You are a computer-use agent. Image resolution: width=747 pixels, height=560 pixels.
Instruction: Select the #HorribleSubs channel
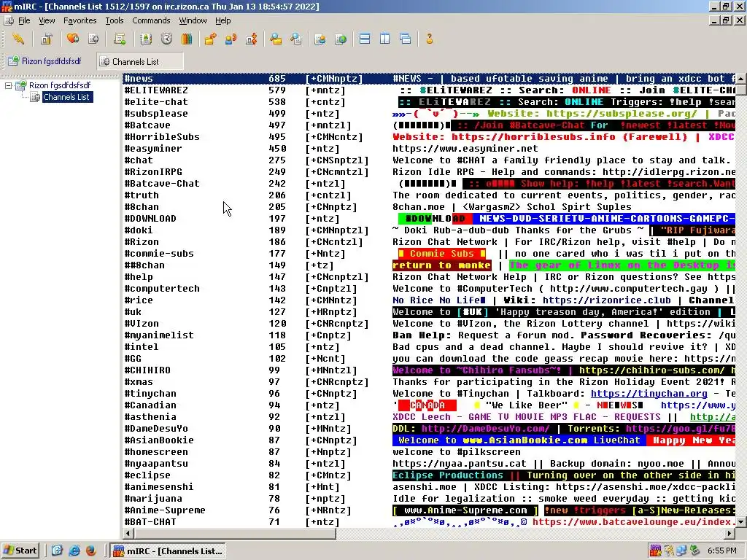click(429, 136)
